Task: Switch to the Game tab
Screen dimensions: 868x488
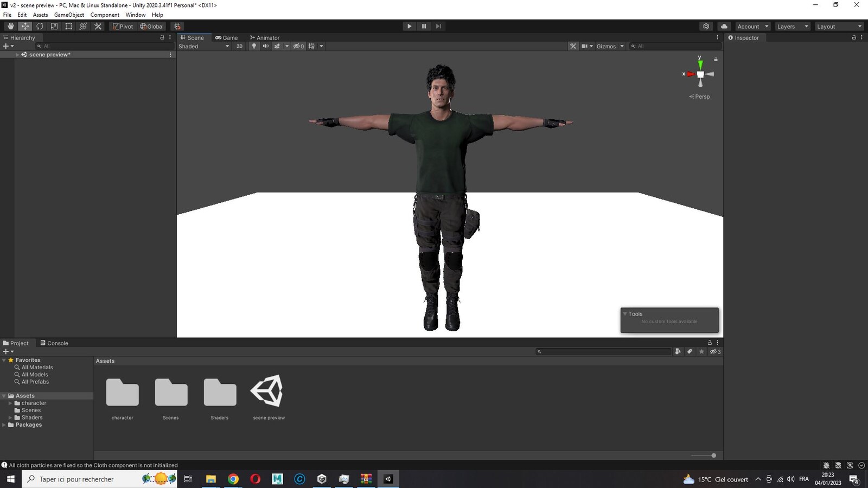Action: [x=226, y=37]
